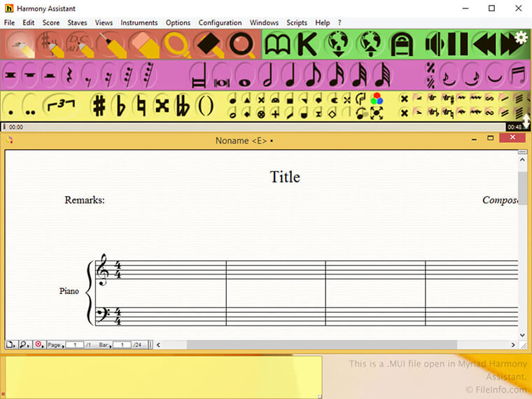532x399 pixels.
Task: Open the Staves menu
Action: click(x=77, y=22)
